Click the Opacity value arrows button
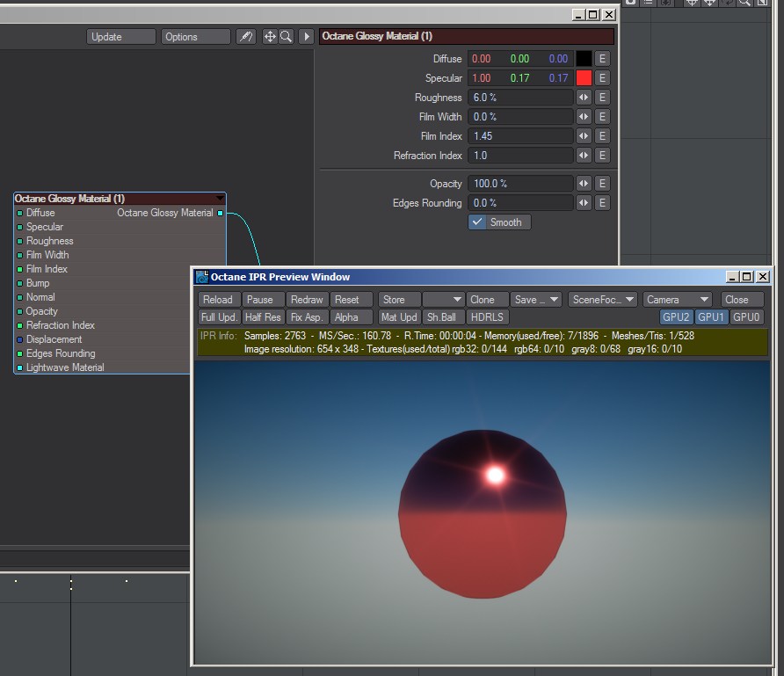Screen dimensions: 784x676 tap(584, 184)
